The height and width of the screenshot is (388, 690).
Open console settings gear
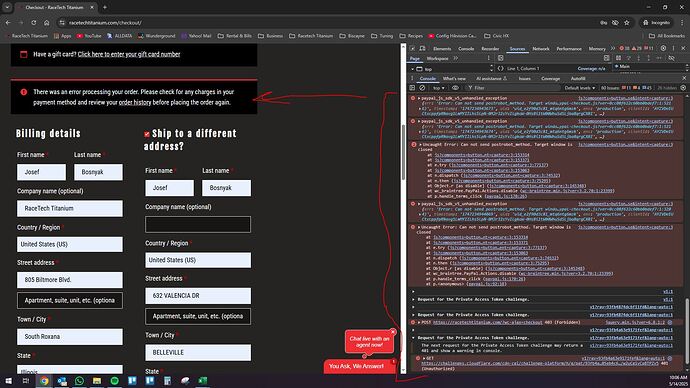683,88
